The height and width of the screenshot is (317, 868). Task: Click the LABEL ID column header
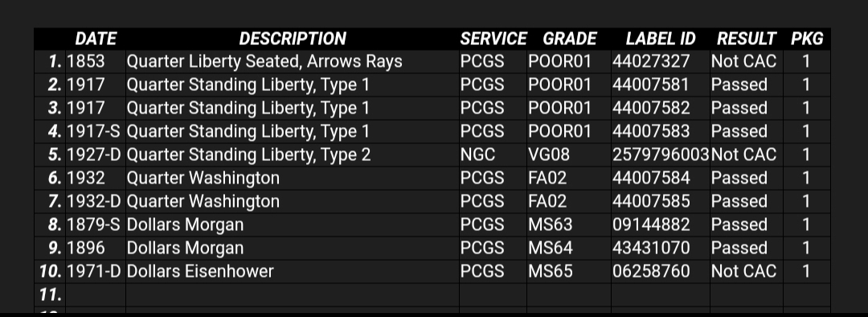tap(661, 39)
